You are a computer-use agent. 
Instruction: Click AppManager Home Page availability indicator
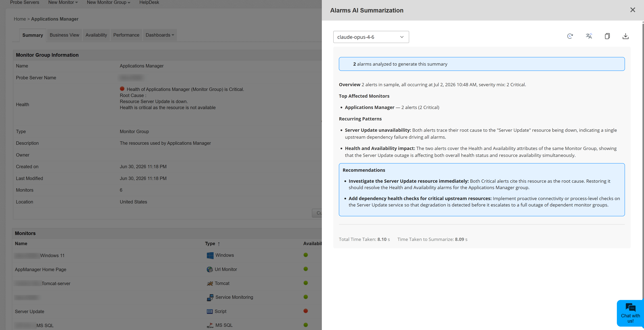pyautogui.click(x=305, y=269)
